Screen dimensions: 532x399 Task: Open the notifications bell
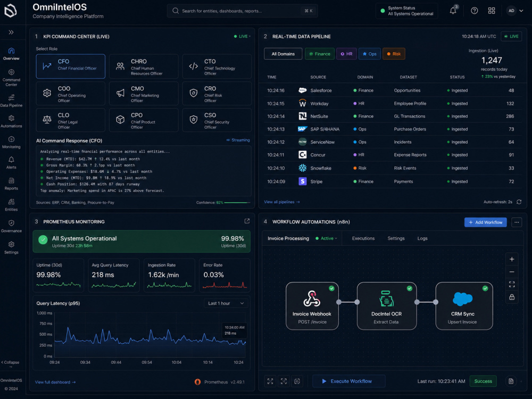pyautogui.click(x=453, y=11)
